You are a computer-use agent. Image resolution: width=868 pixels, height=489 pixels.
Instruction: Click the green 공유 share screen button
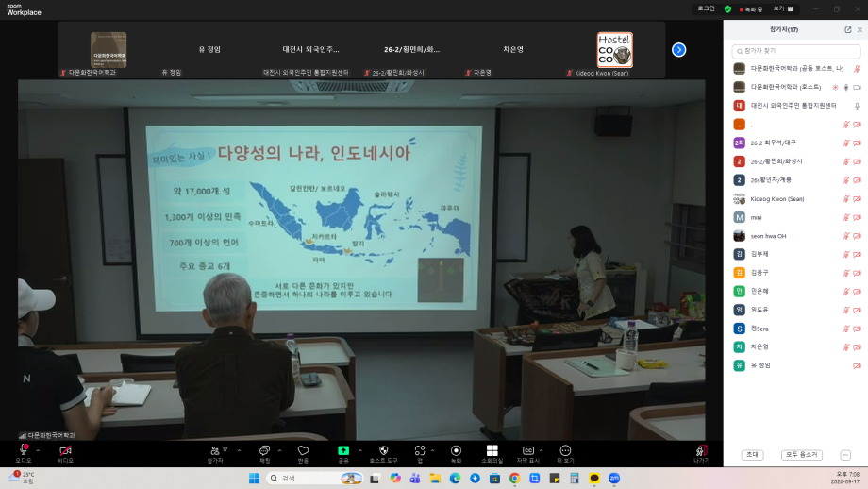[x=343, y=453]
